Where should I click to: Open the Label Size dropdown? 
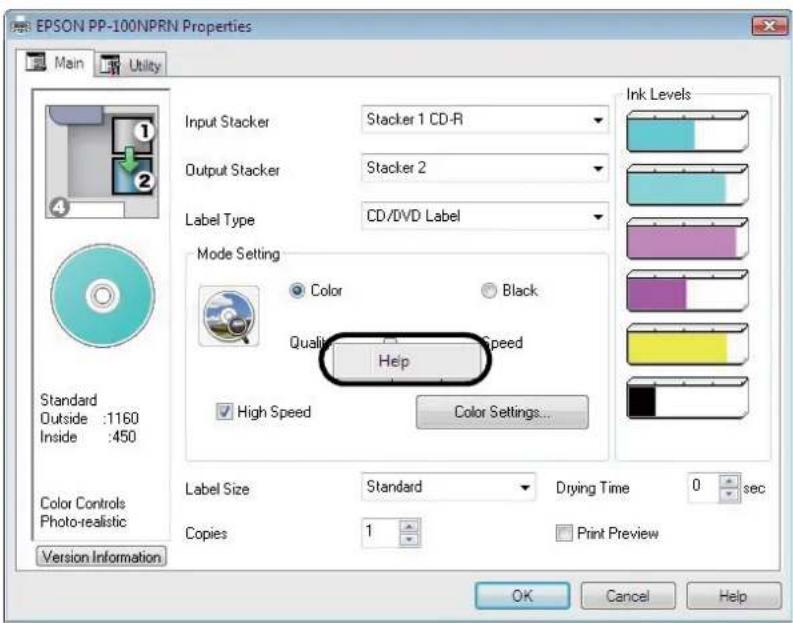pyautogui.click(x=448, y=487)
